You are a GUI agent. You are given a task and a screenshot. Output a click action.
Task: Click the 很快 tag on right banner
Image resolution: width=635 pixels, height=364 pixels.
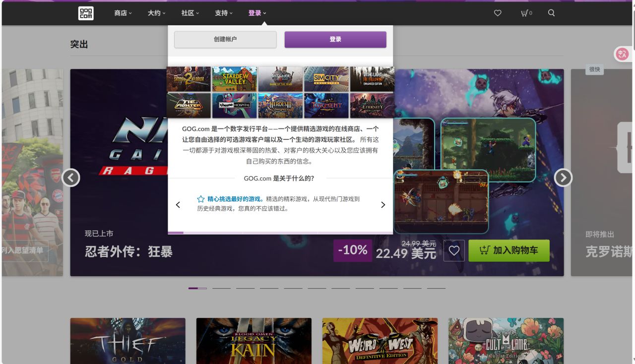pyautogui.click(x=594, y=69)
